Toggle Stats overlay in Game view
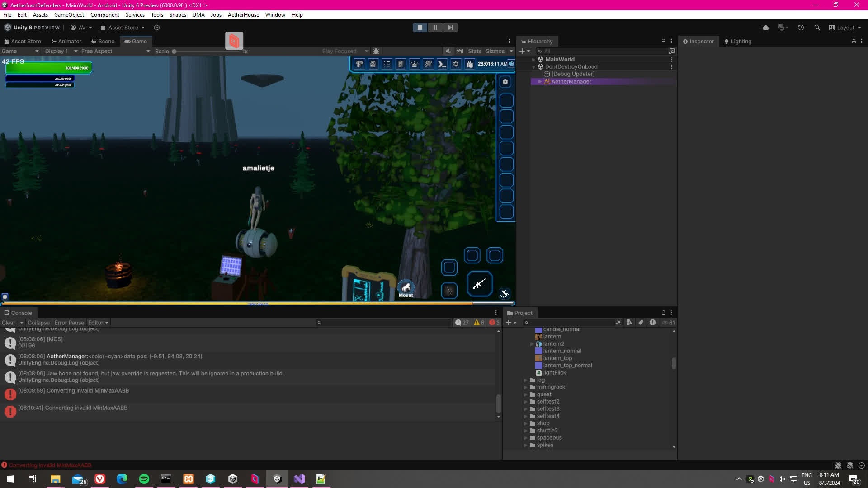868x488 pixels. pyautogui.click(x=474, y=51)
